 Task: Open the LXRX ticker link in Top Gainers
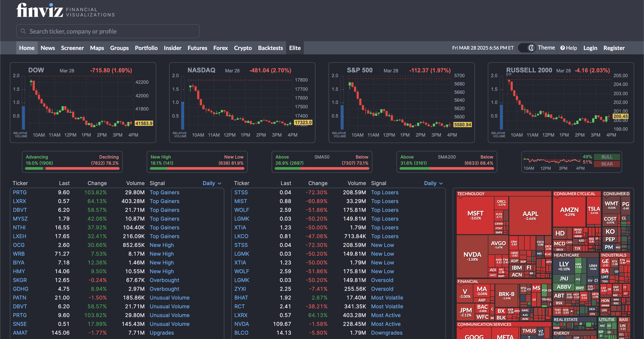tap(19, 201)
